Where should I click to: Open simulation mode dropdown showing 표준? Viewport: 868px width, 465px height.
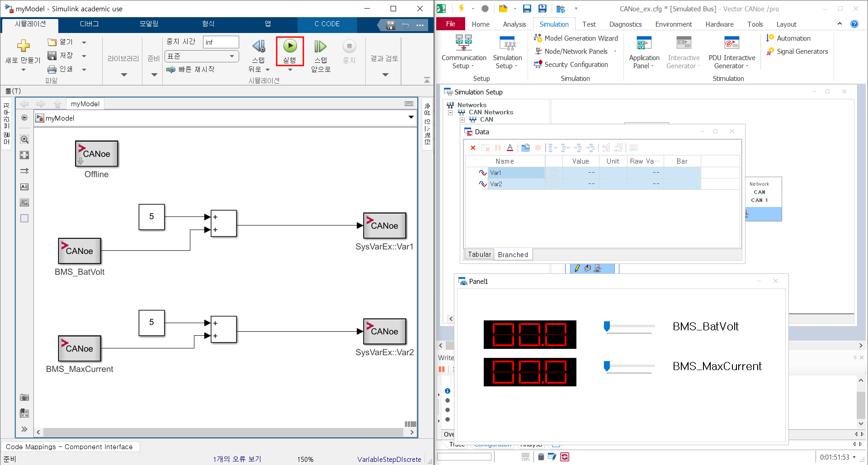202,56
